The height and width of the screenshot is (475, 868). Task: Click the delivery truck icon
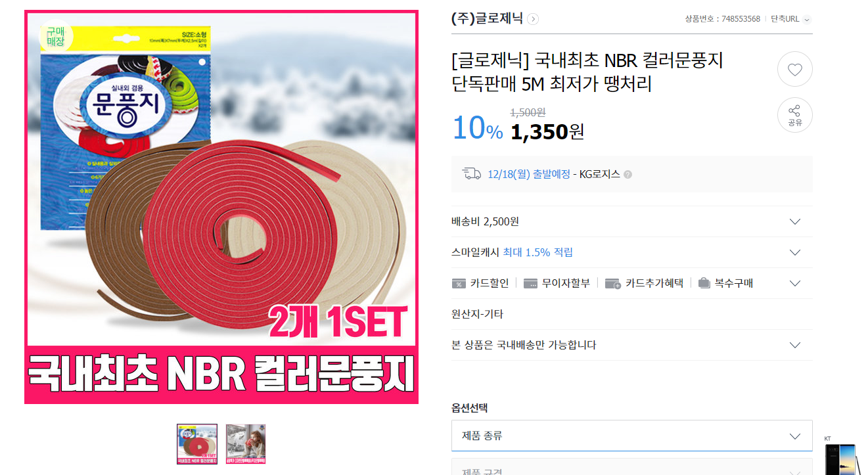tap(472, 174)
